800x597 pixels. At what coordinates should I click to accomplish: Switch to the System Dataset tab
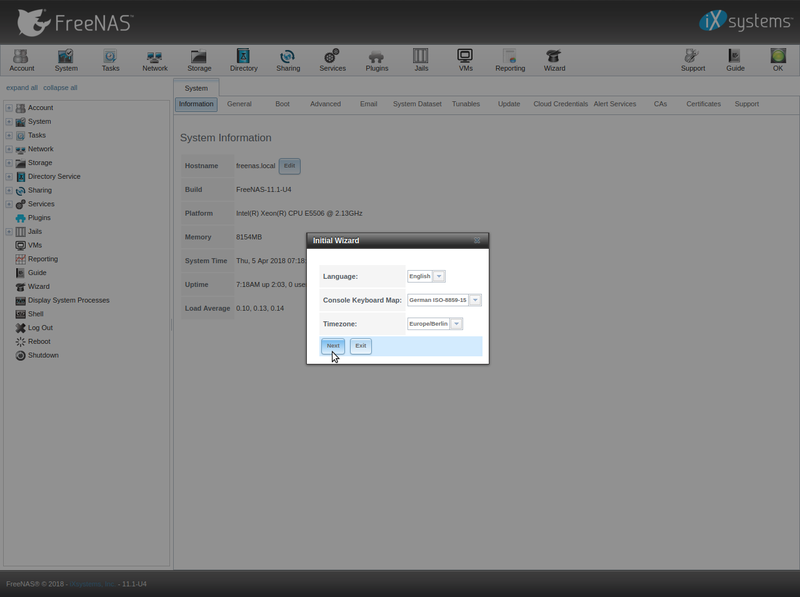click(417, 104)
